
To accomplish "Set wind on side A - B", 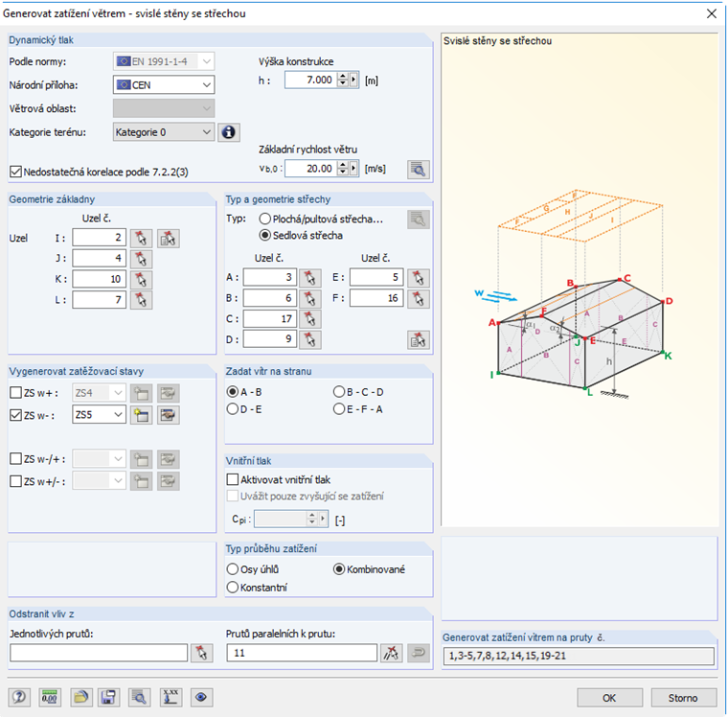I will 232,392.
